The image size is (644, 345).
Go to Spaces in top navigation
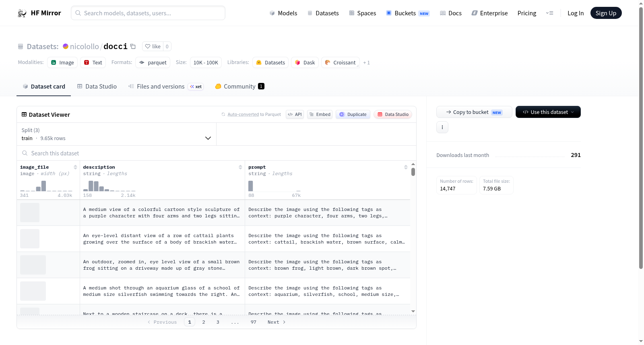(x=362, y=13)
